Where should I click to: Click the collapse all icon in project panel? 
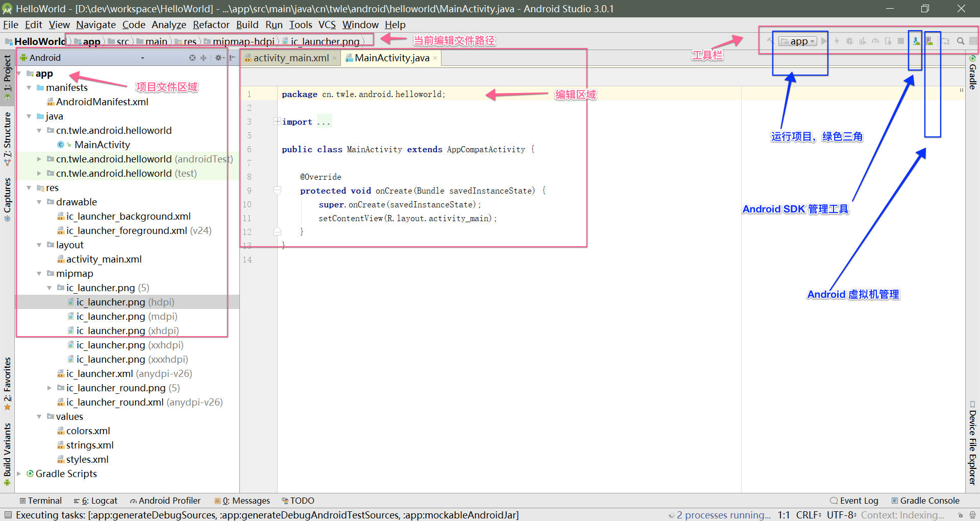point(203,58)
